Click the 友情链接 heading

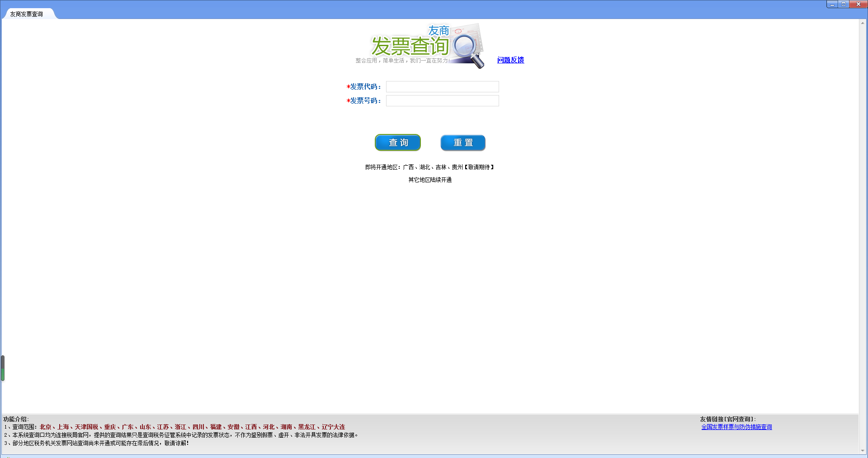[x=728, y=419]
